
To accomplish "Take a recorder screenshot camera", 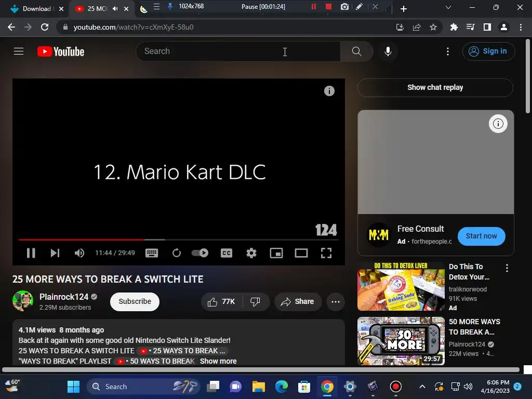I will tap(344, 6).
